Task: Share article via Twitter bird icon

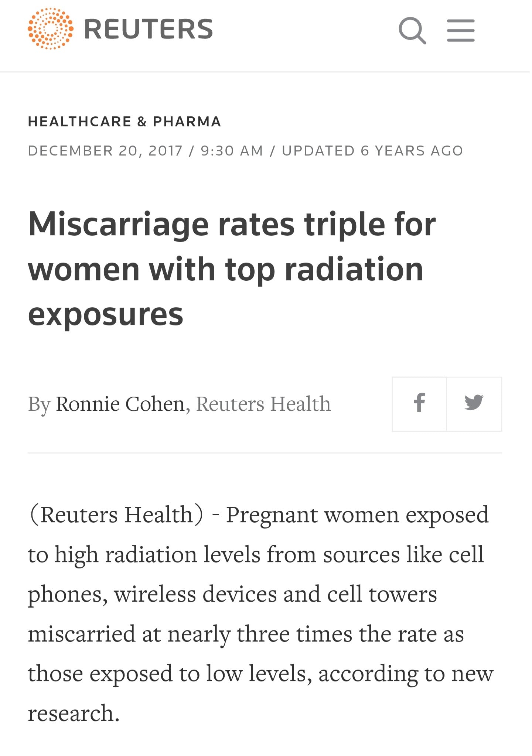Action: [474, 404]
